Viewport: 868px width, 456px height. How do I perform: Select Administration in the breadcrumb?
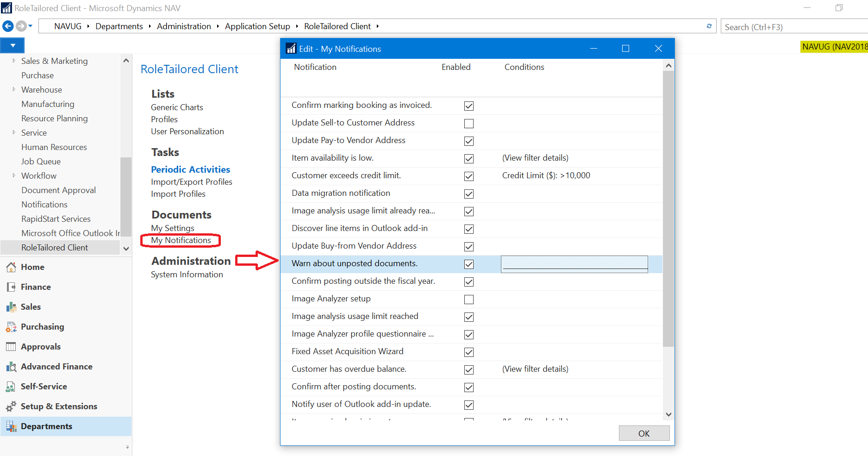(x=184, y=26)
